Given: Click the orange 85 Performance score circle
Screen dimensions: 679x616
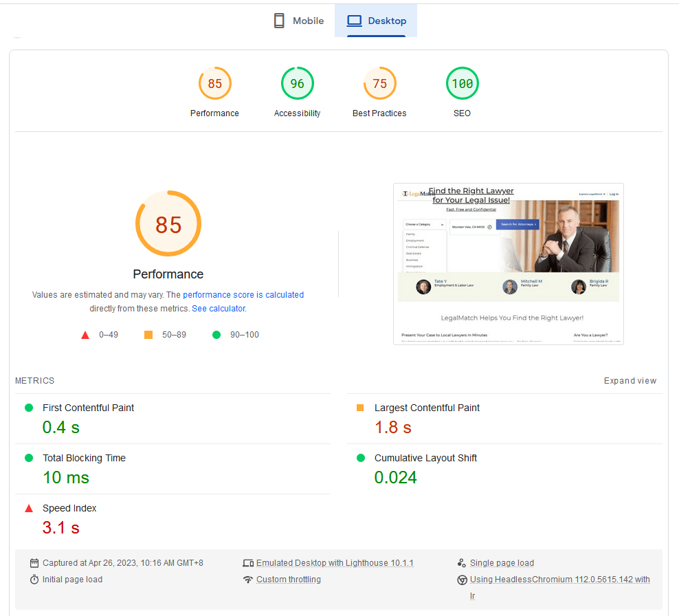Looking at the screenshot, I should coord(214,83).
